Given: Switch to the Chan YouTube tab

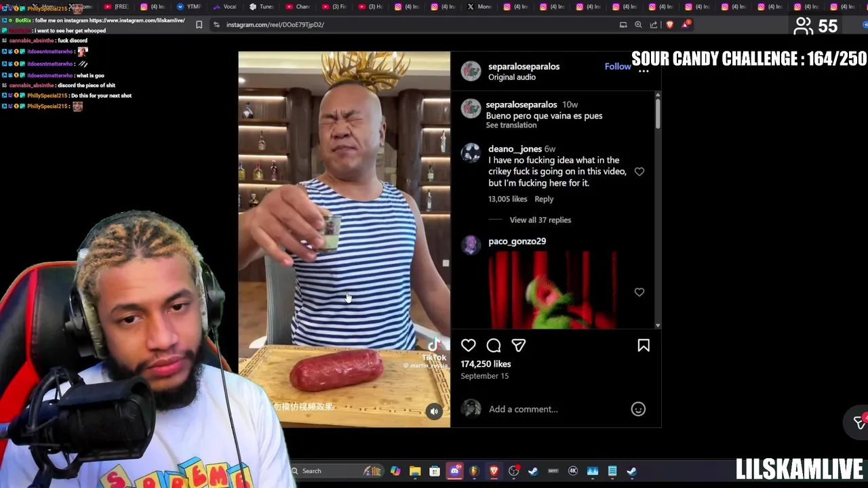Looking at the screenshot, I should (x=298, y=7).
